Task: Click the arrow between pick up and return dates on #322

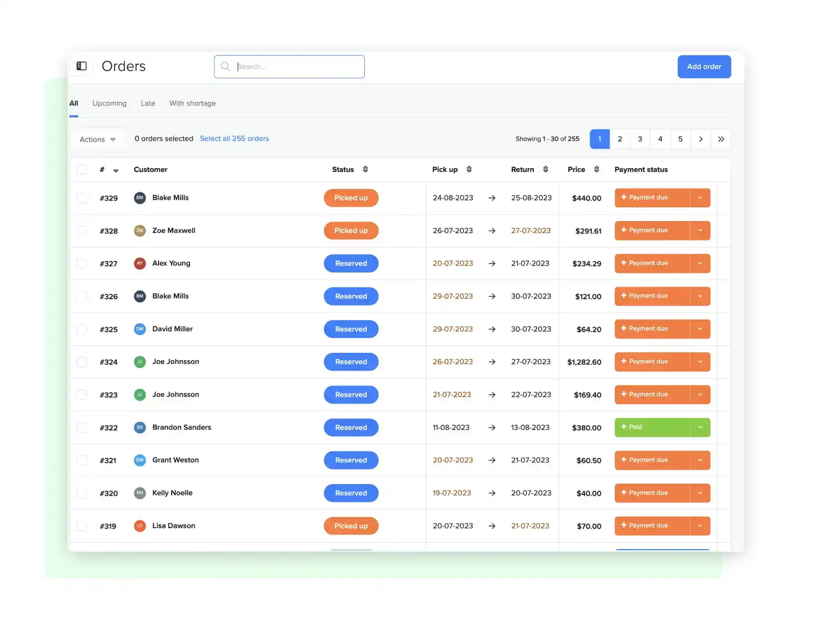Action: [x=491, y=427]
